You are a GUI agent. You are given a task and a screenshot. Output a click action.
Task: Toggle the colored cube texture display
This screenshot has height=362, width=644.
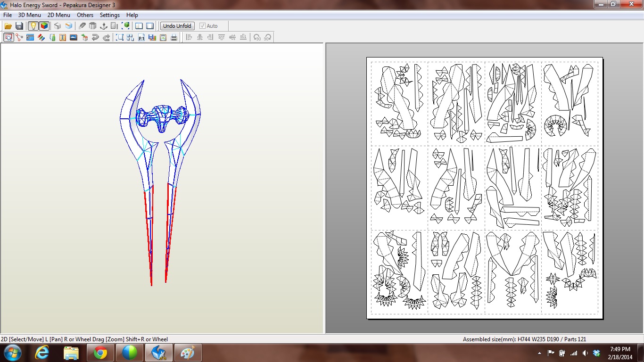[44, 26]
